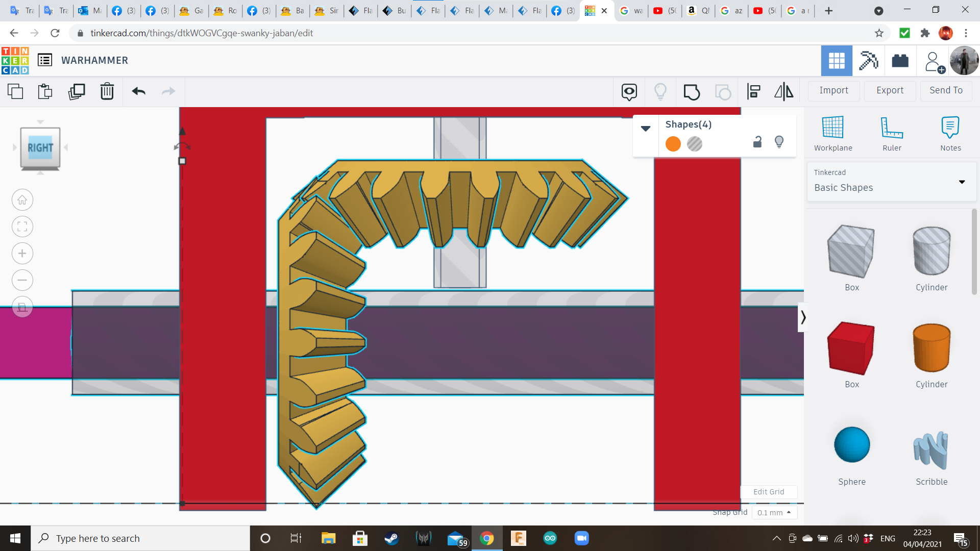Pick the orange Solid color swatch
The height and width of the screenshot is (551, 980).
(x=673, y=144)
